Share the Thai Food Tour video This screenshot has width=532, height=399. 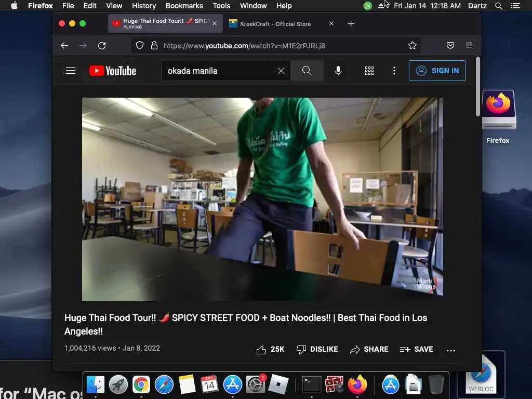(369, 349)
